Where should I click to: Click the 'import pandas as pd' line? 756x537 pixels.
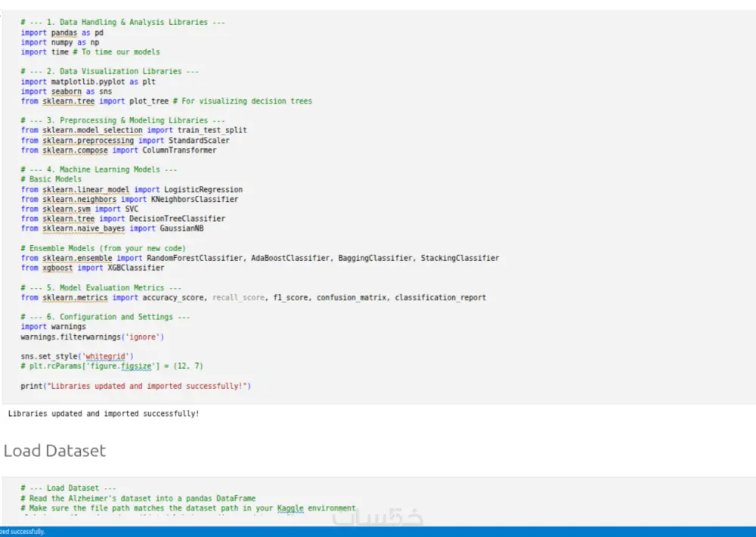pyautogui.click(x=62, y=33)
